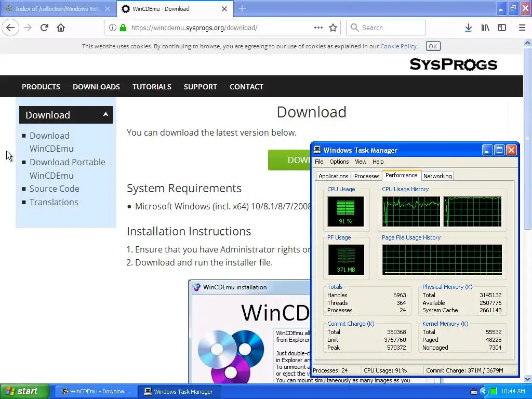Click the scrollbar down arrow
532x399 pixels.
click(x=528, y=379)
